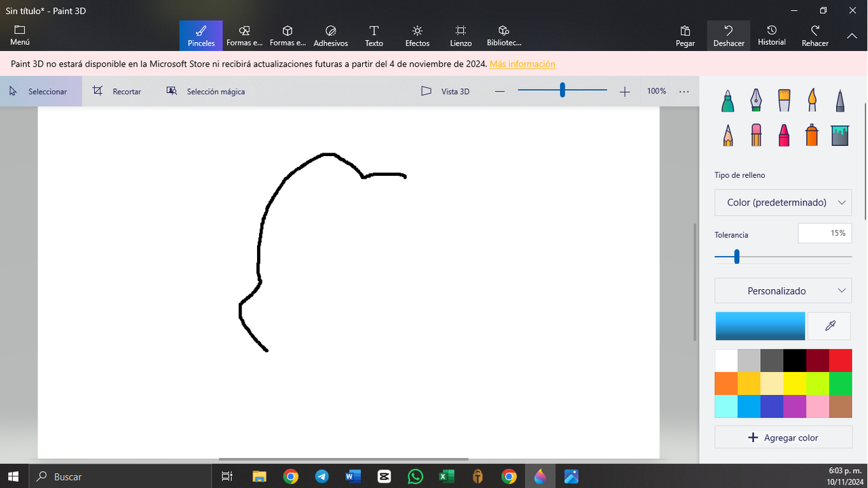
Task: Follow the Más información link
Action: click(x=522, y=64)
